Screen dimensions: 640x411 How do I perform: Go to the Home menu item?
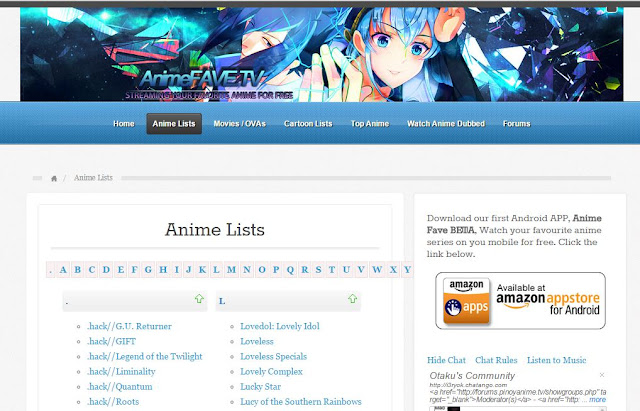124,124
